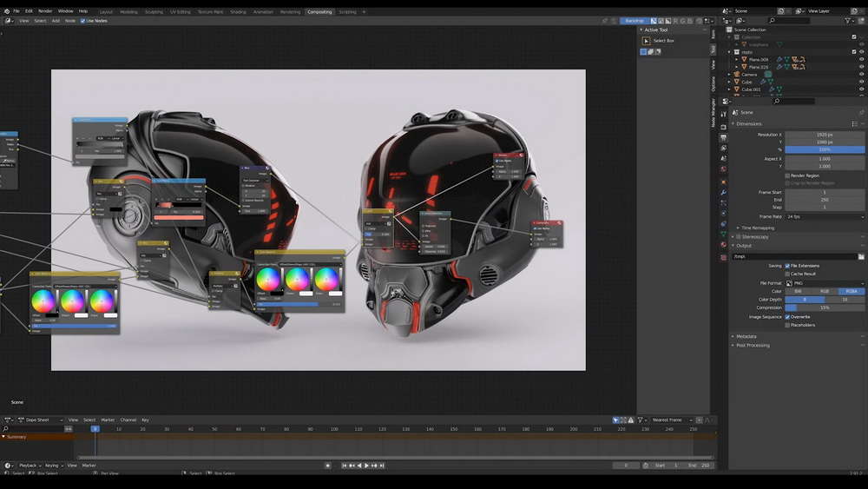This screenshot has width=868, height=489.
Task: Switch to the Shading workspace tab
Action: 238,11
